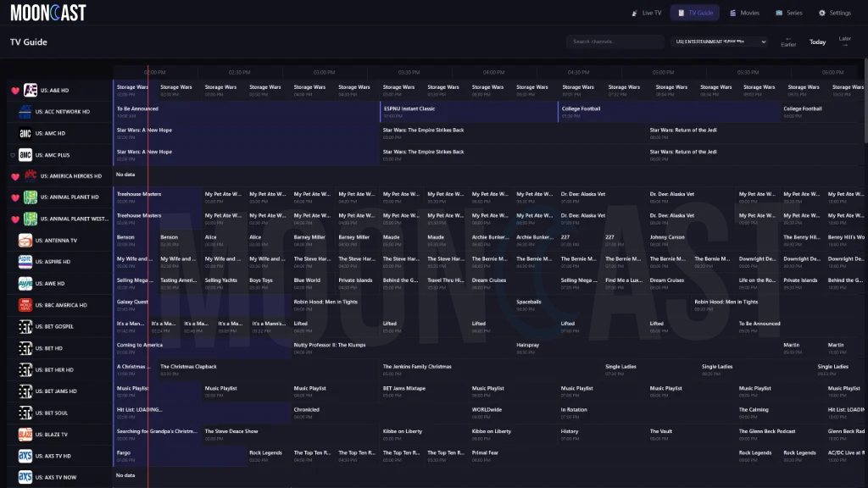Go to Later in the guide
This screenshot has width=868, height=488.
[844, 40]
